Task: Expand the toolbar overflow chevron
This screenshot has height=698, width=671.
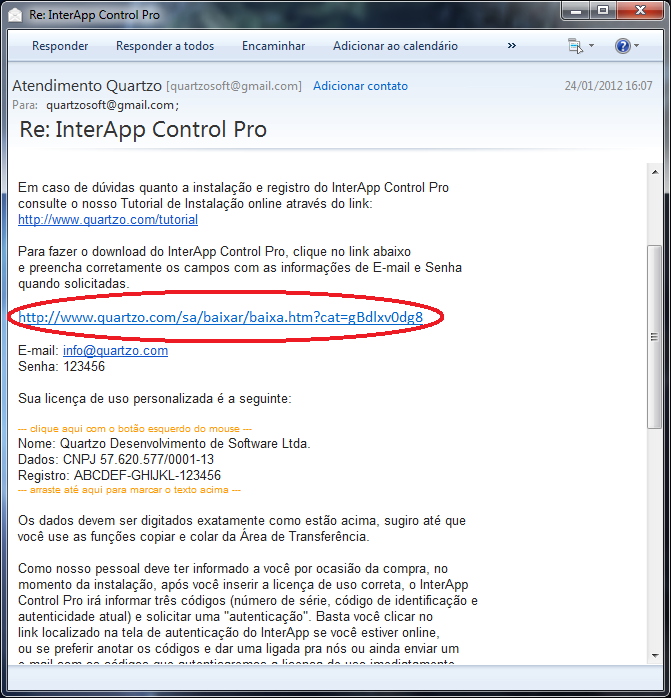Action: (512, 45)
